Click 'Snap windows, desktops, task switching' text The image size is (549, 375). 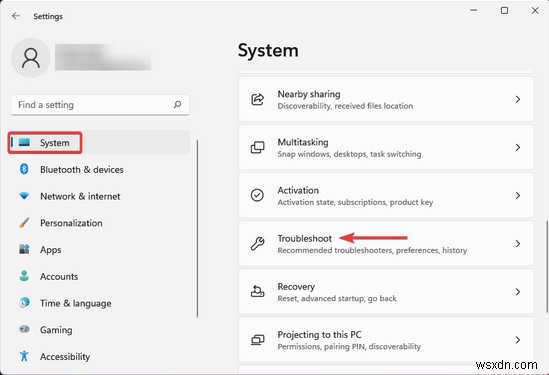[349, 154]
